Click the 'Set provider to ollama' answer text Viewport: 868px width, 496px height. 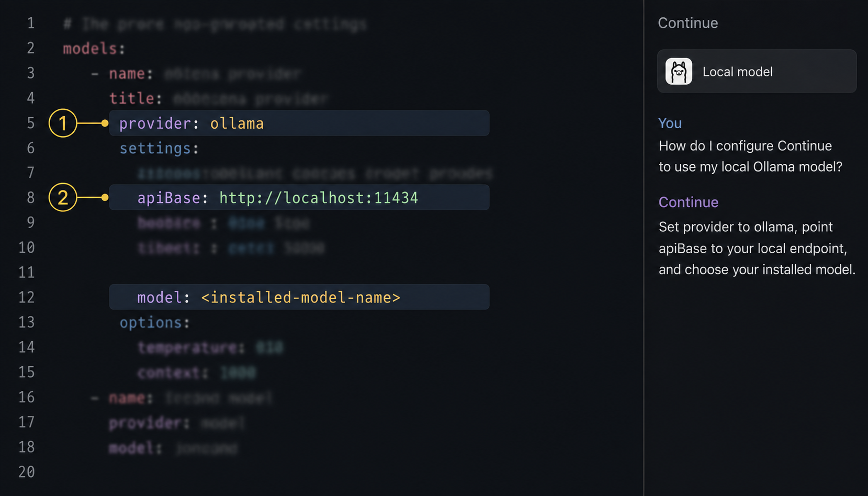tap(757, 248)
